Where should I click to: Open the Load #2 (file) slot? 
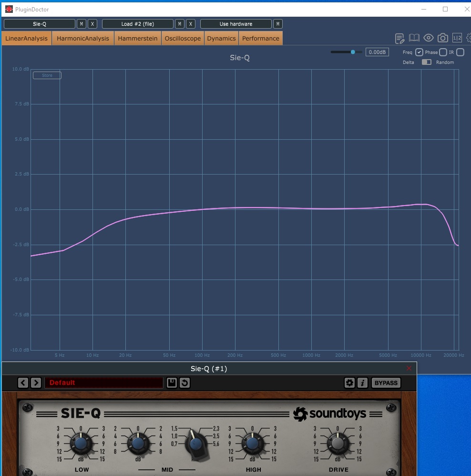(x=138, y=24)
